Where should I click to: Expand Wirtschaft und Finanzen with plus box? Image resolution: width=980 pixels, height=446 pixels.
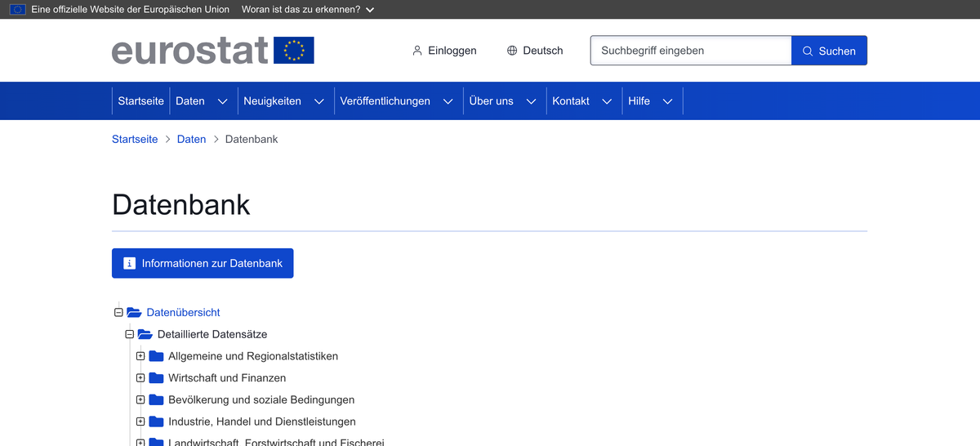click(140, 378)
